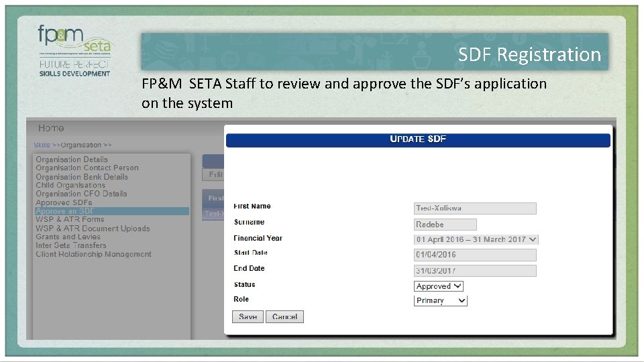Open Client Relationship Management menu item
Viewport: 644px width, 362px height.
coord(93,254)
